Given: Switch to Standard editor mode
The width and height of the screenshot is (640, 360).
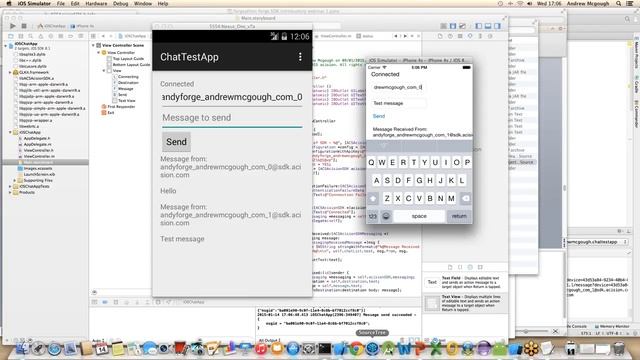Looking at the screenshot, I should 443,26.
